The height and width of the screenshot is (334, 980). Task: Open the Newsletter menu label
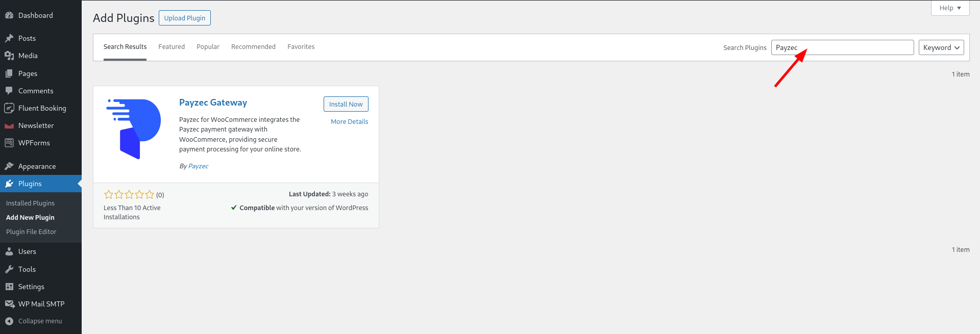click(x=36, y=125)
